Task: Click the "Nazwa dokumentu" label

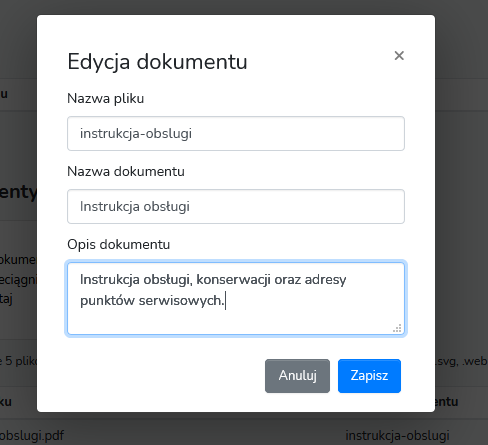Action: pos(126,172)
